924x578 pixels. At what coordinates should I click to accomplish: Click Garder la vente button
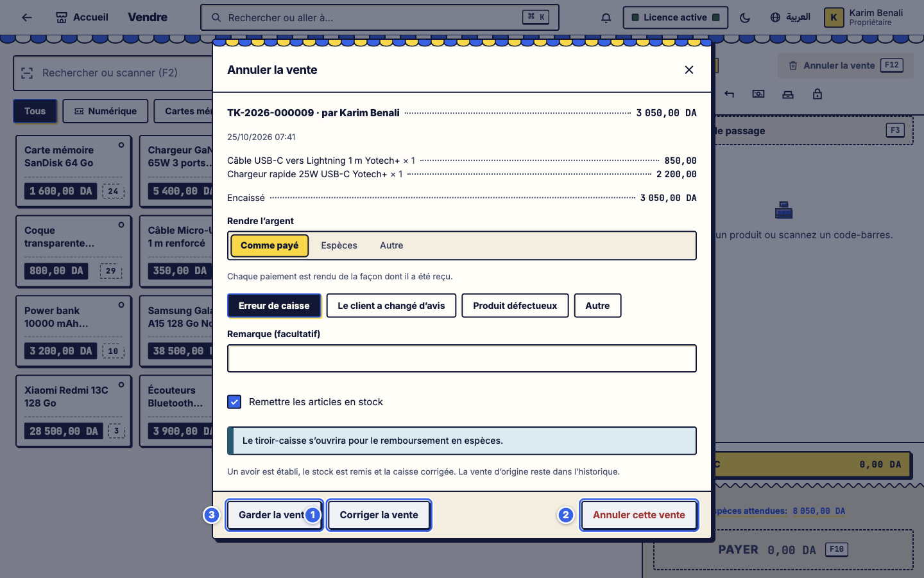(x=274, y=515)
